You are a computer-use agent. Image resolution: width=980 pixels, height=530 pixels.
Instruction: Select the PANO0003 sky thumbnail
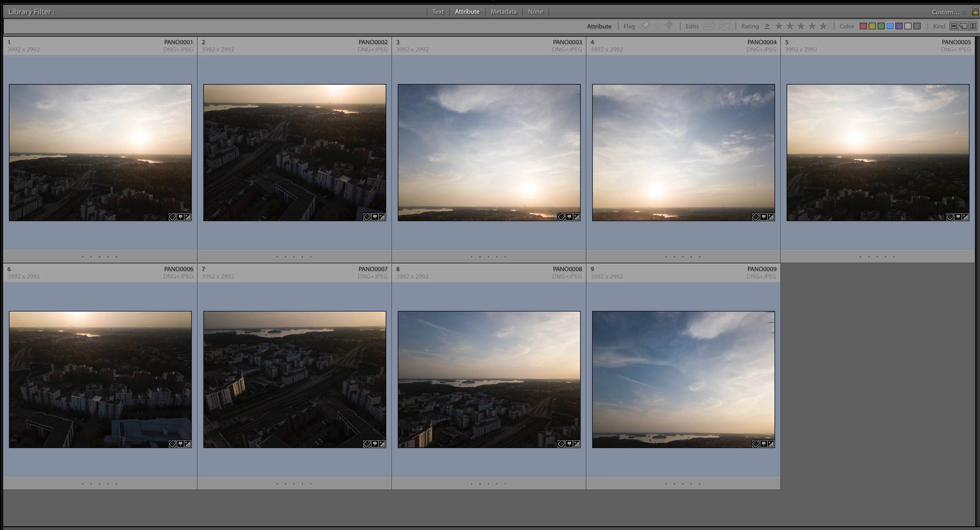[488, 152]
